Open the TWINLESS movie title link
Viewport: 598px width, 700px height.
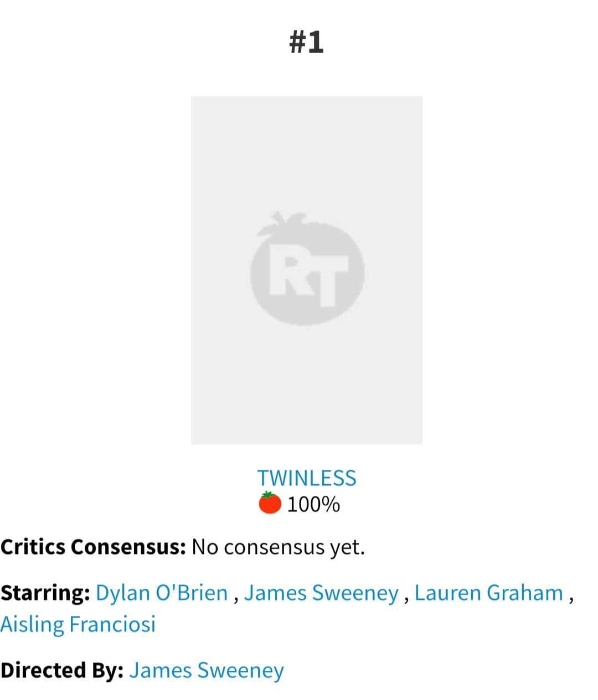(307, 478)
